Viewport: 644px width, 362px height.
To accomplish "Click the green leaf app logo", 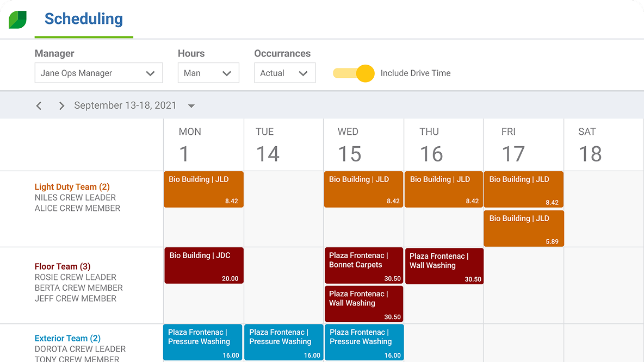I will 17,20.
